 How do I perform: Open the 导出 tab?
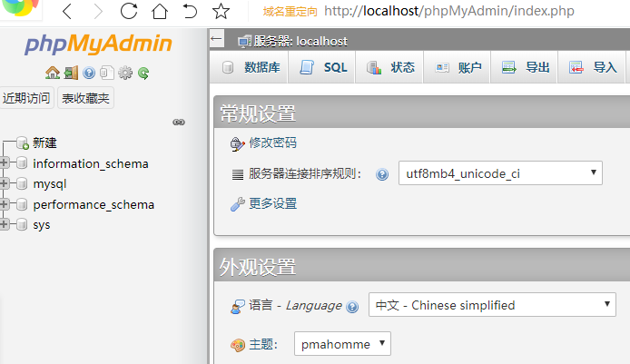pos(524,67)
